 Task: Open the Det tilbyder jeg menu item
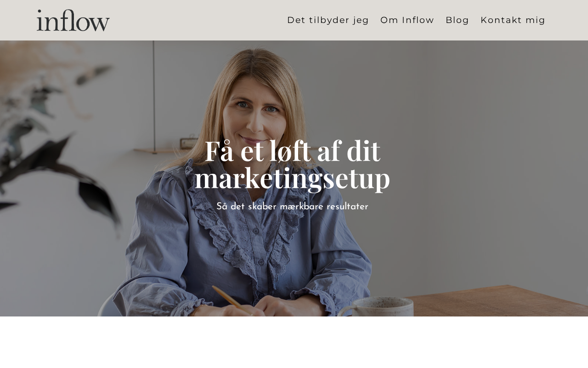click(x=328, y=20)
